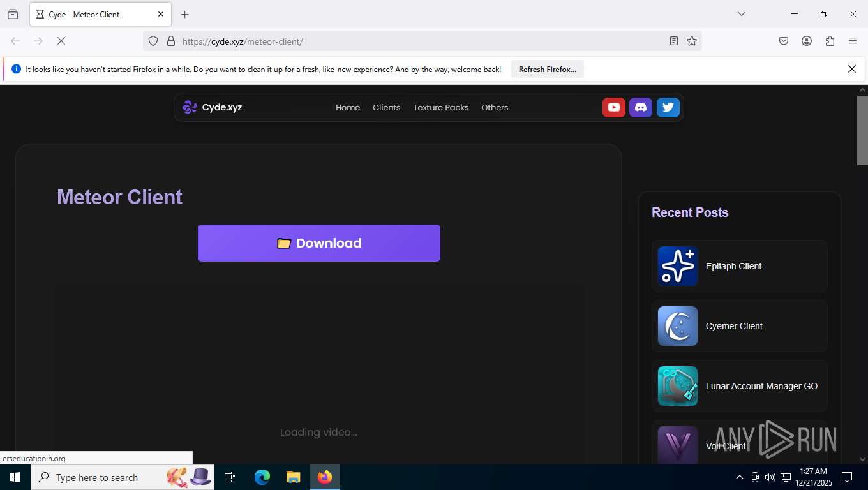The width and height of the screenshot is (868, 490).
Task: Click the Recent Posts heading
Action: click(690, 212)
